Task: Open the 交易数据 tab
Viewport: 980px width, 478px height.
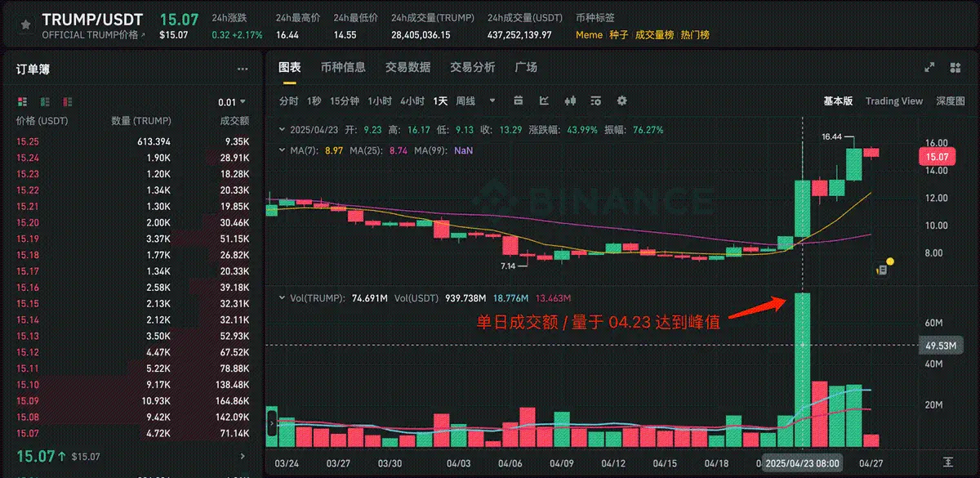Action: [x=408, y=68]
